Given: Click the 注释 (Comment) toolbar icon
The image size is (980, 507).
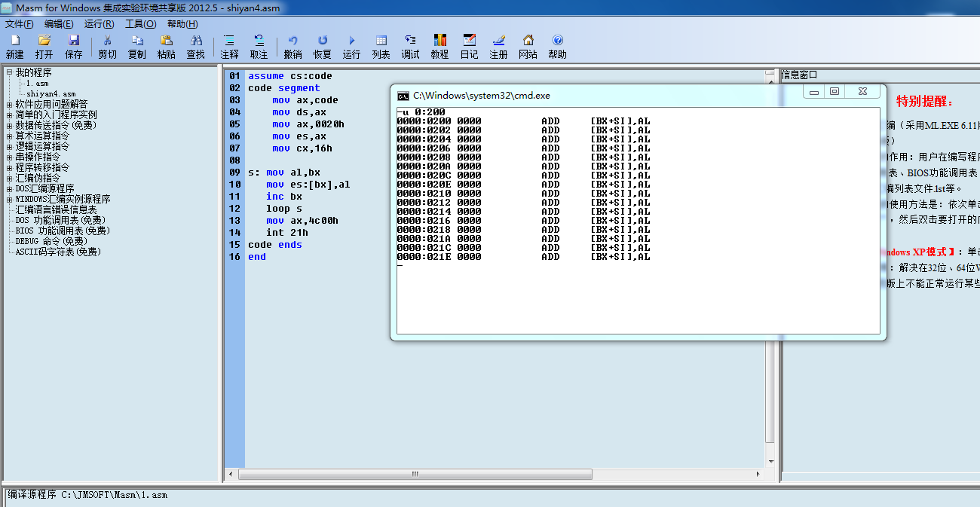Looking at the screenshot, I should point(229,41).
